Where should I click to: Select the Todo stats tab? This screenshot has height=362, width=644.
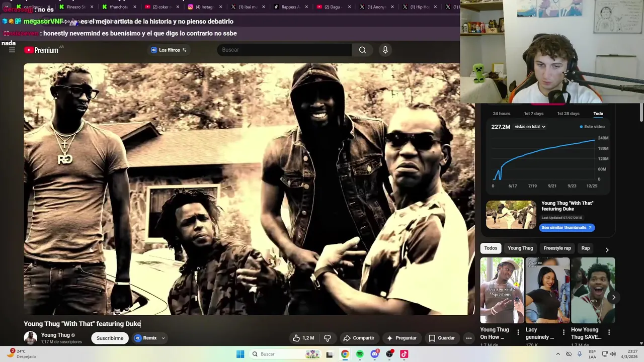[598, 114]
